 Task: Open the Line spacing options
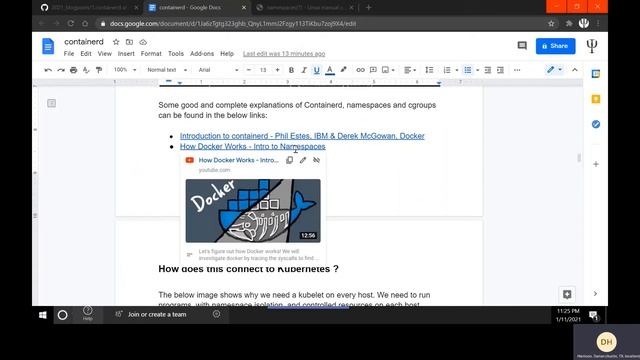click(429, 70)
